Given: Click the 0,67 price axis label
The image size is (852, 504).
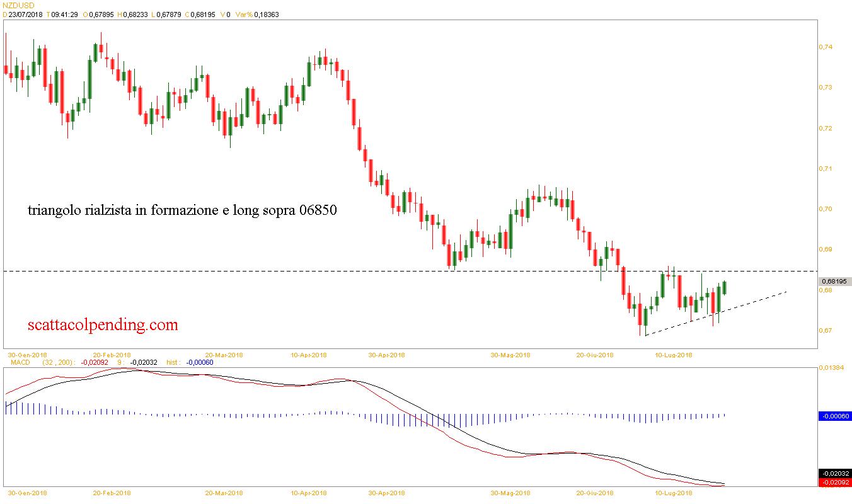Looking at the screenshot, I should pos(826,331).
